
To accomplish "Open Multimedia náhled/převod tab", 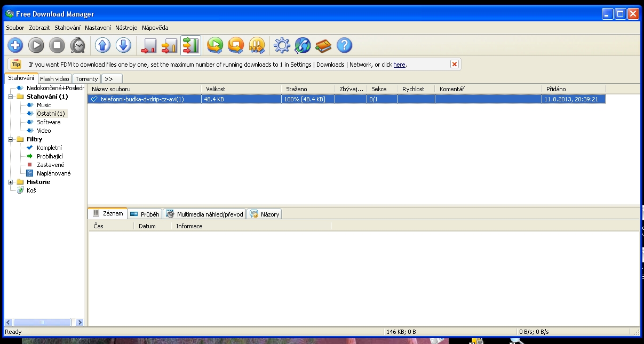I will point(204,214).
